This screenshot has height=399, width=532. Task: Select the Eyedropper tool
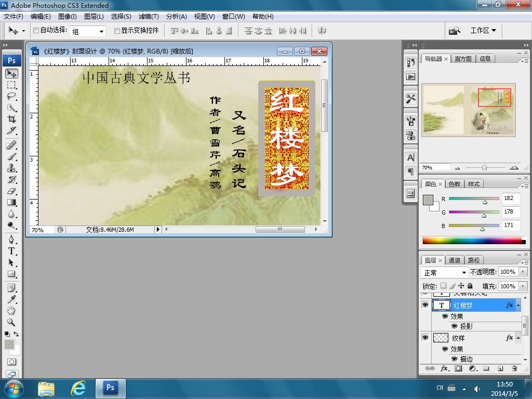[11, 299]
